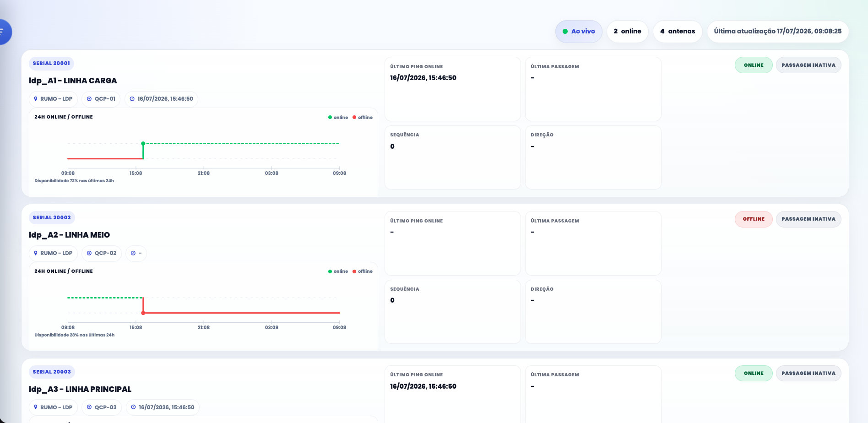The image size is (868, 423).
Task: Click the 4 antenas counter pill
Action: pyautogui.click(x=678, y=32)
